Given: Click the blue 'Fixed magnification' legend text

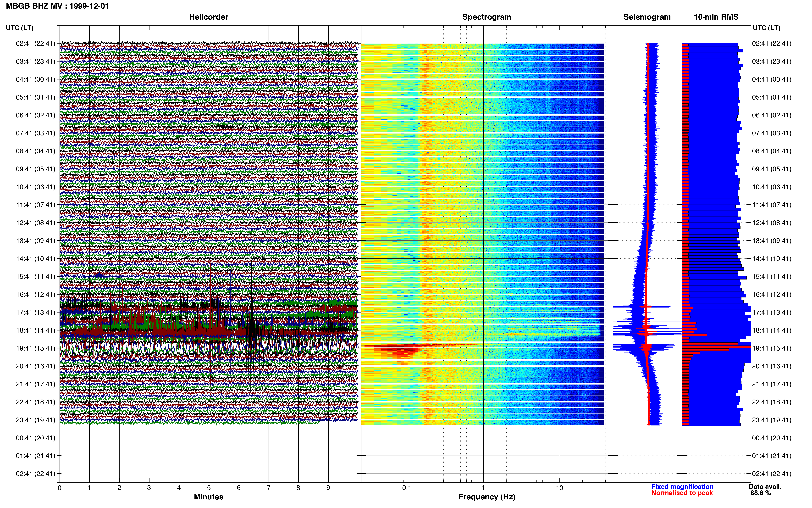Looking at the screenshot, I should click(682, 487).
